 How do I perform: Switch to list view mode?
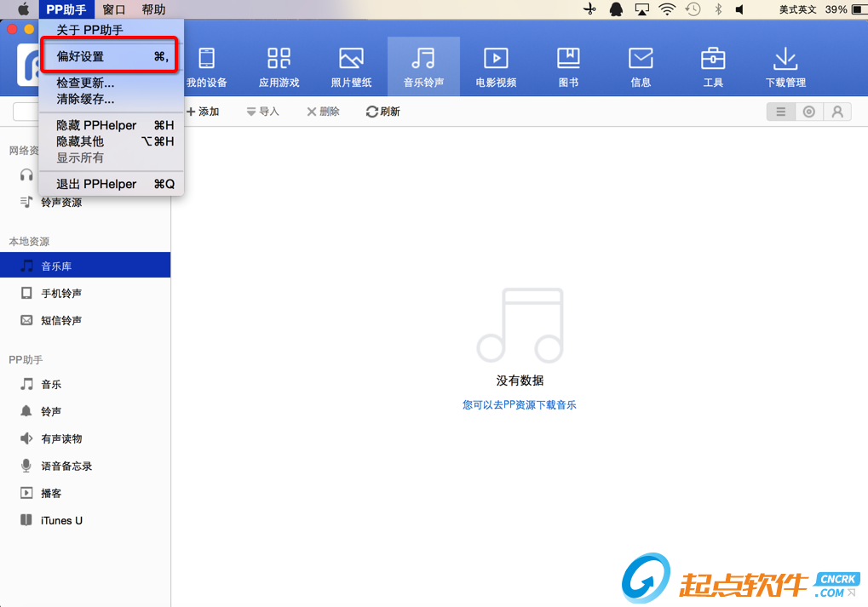(780, 112)
